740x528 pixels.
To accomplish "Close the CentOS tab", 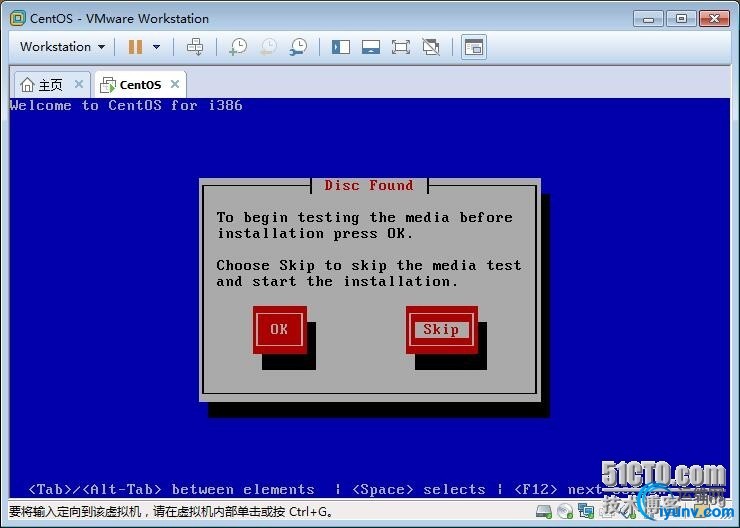I will pos(175,84).
